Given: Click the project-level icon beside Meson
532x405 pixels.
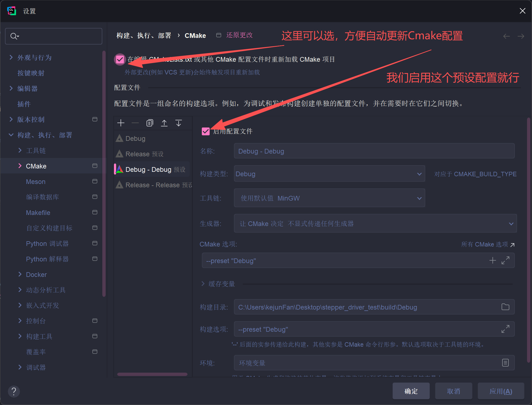Looking at the screenshot, I should pyautogui.click(x=95, y=181).
